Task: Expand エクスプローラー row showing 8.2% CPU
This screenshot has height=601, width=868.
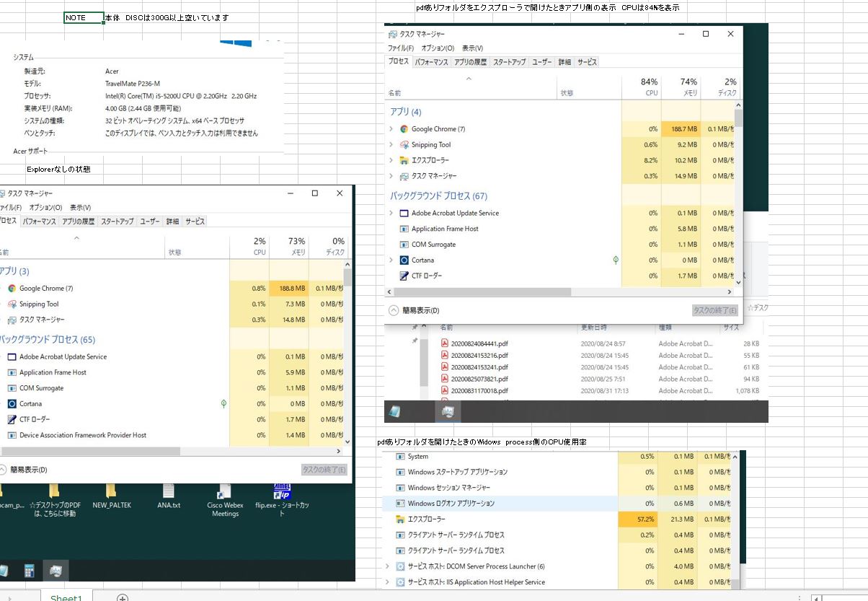Action: pos(391,160)
